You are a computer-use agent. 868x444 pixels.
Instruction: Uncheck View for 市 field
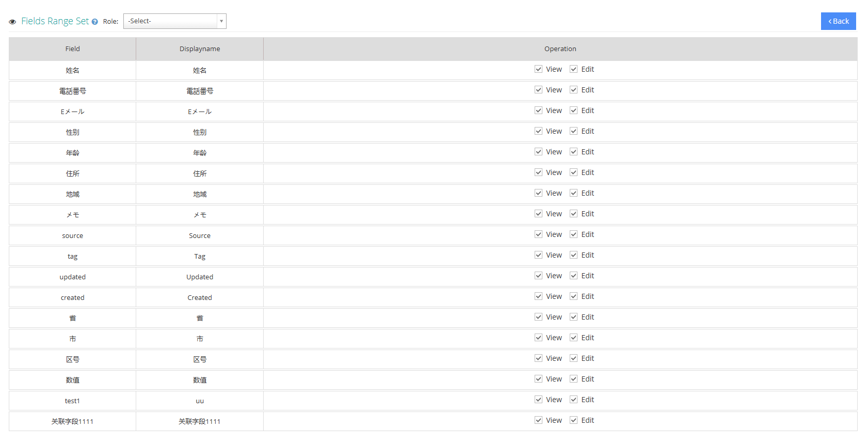pos(538,338)
